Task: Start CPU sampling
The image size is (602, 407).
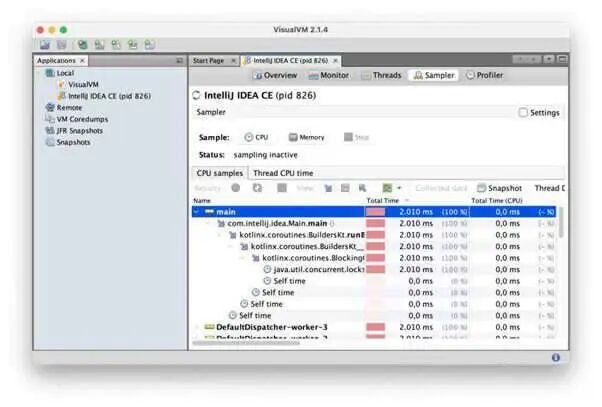Action: pos(256,137)
